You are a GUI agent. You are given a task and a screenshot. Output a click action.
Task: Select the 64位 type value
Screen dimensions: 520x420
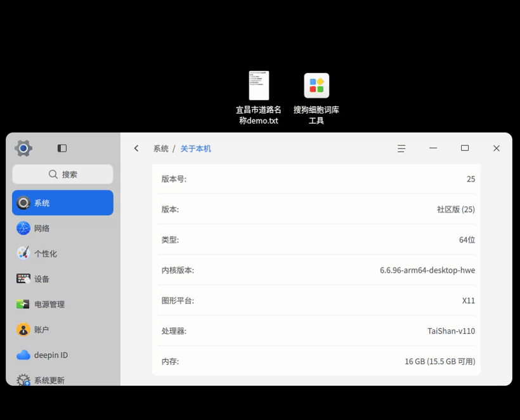coord(467,240)
